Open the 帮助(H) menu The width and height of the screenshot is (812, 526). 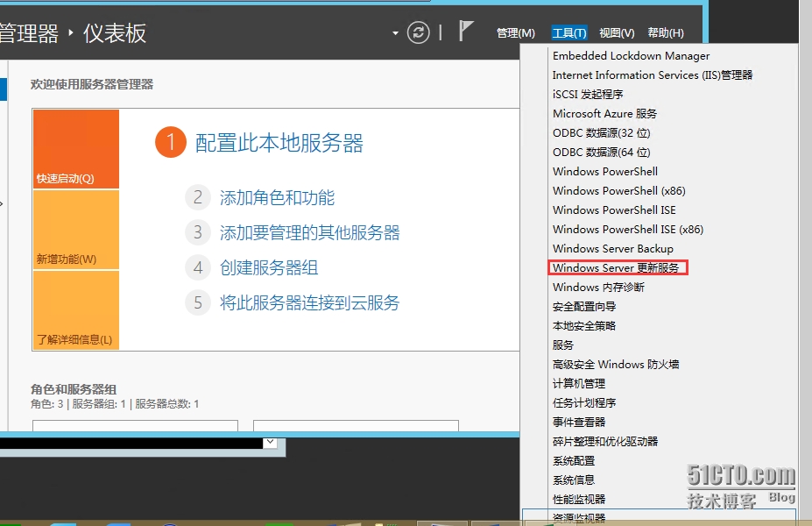666,33
